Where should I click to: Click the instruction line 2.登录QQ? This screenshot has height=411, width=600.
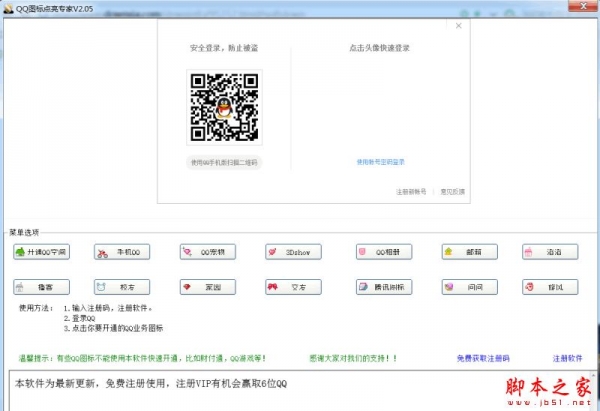79,318
